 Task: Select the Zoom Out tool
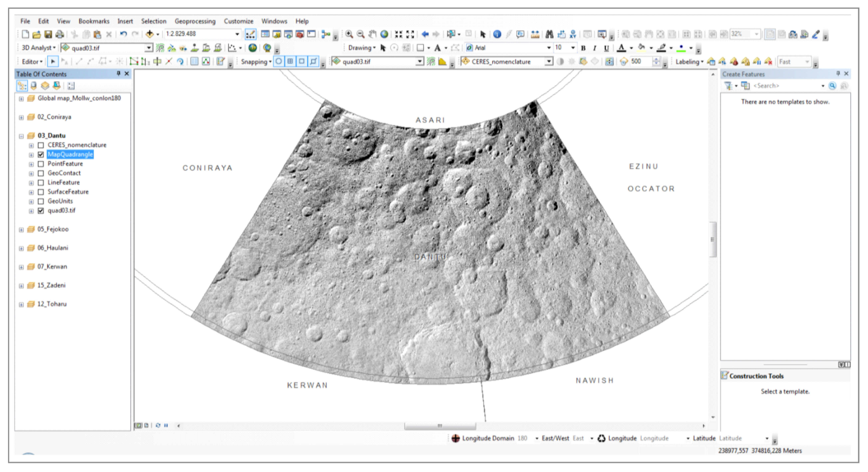coord(361,34)
